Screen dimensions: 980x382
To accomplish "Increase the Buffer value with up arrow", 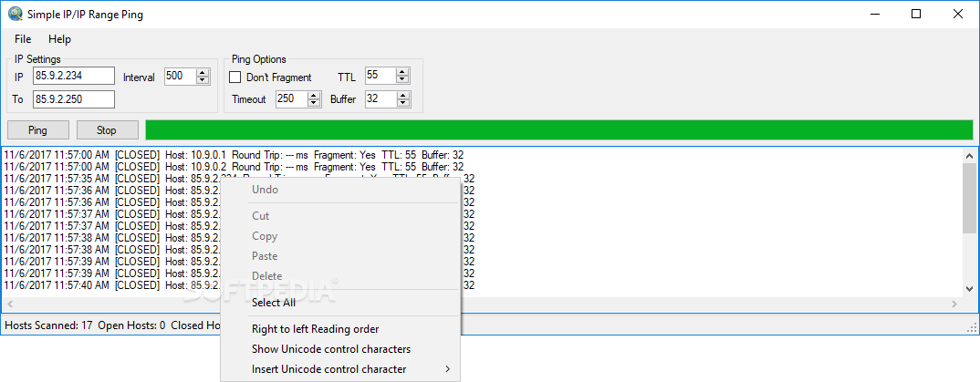I will tap(403, 96).
